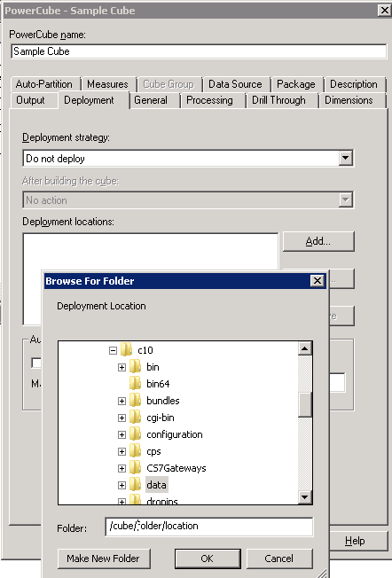Switch to the Description tab

354,84
